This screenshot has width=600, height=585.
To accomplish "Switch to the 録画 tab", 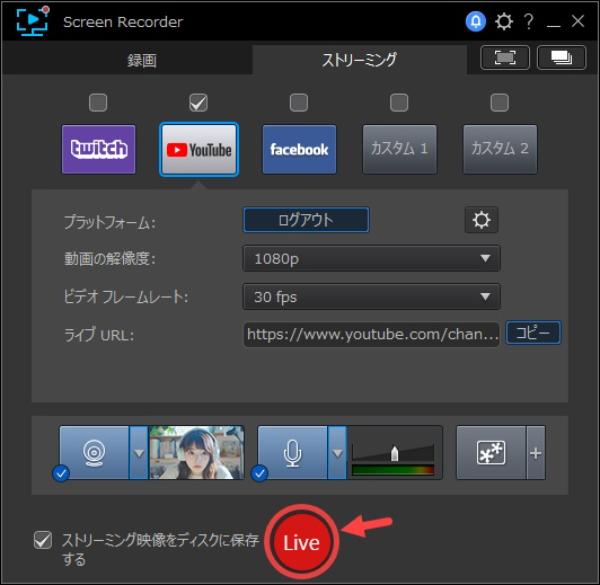I will click(127, 60).
